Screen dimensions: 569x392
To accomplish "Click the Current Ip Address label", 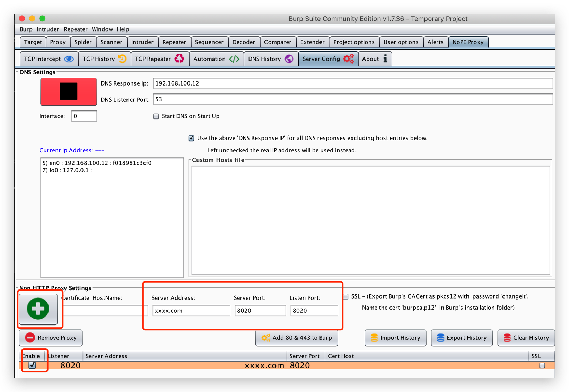I will click(x=72, y=150).
